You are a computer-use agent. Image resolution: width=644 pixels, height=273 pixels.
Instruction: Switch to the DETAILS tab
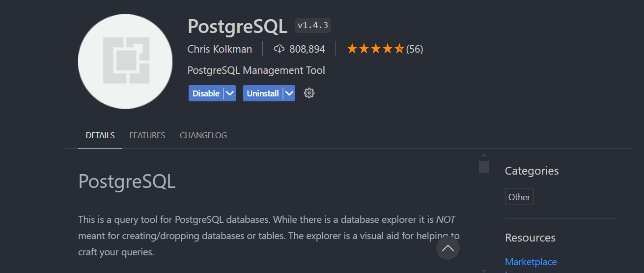[x=100, y=135]
